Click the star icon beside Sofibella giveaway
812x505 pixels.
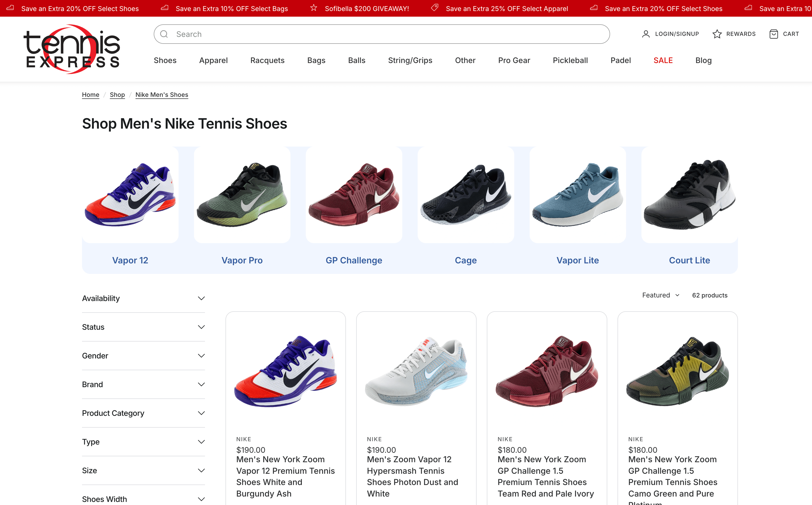[313, 8]
